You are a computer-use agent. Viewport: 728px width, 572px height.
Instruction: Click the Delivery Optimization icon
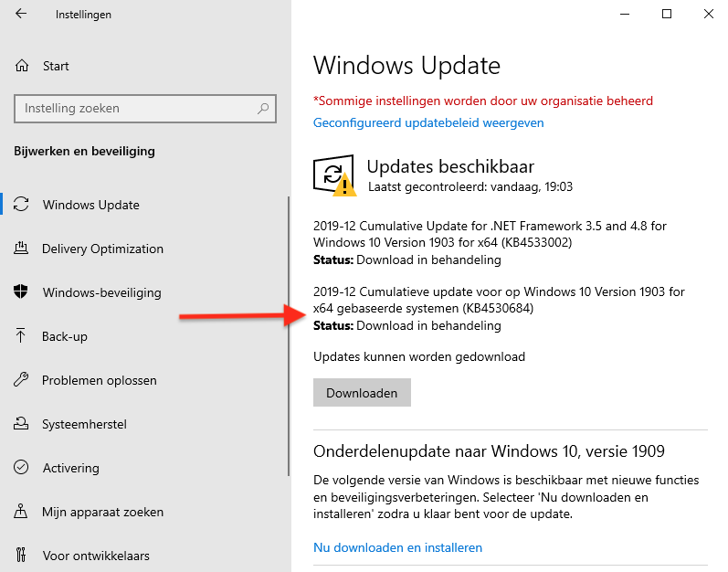pos(22,249)
